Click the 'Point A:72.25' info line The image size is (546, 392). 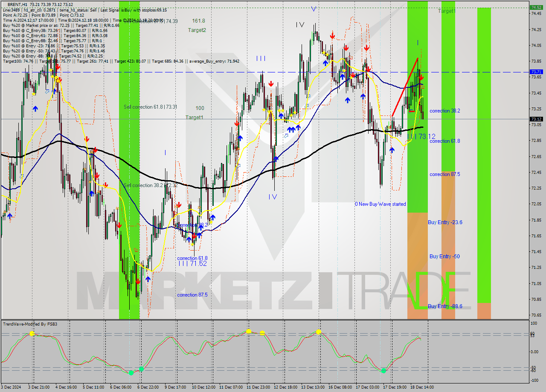click(15, 15)
